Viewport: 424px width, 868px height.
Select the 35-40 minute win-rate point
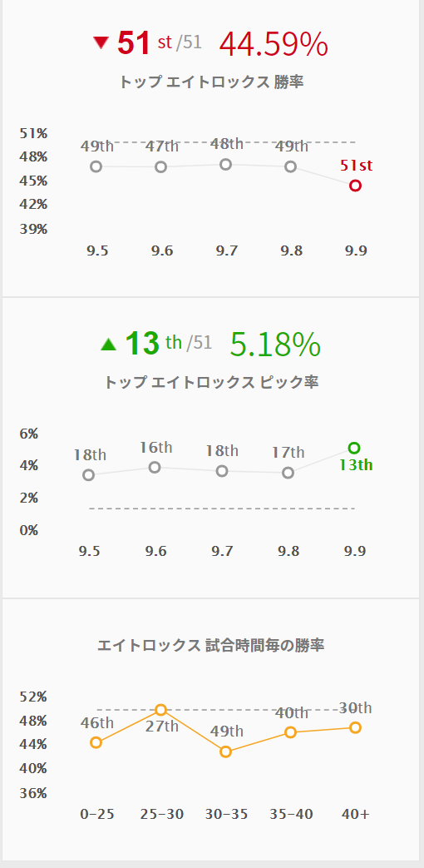291,732
